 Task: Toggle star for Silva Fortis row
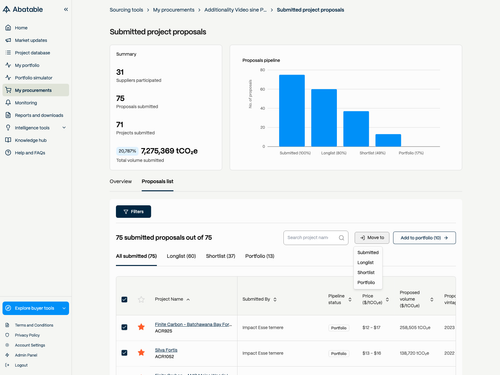pyautogui.click(x=141, y=352)
